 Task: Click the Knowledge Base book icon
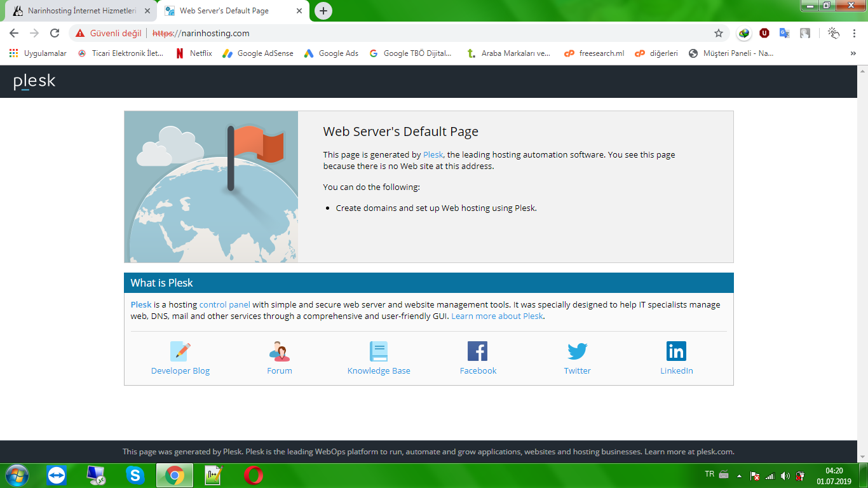[x=379, y=351]
